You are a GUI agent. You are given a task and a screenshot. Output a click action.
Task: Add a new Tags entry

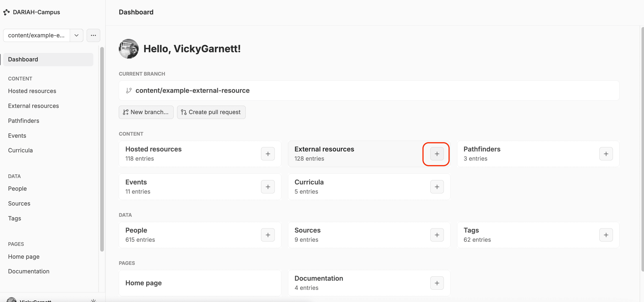click(x=606, y=235)
